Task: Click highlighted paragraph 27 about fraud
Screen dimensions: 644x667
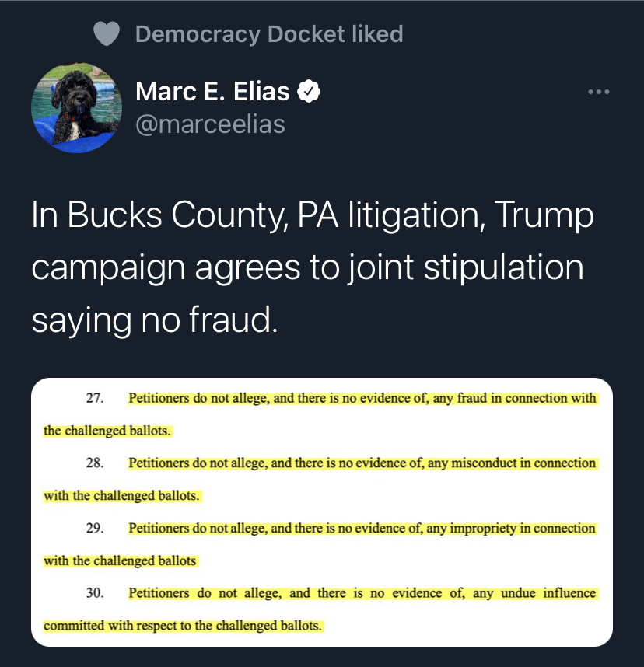Action: (x=362, y=399)
